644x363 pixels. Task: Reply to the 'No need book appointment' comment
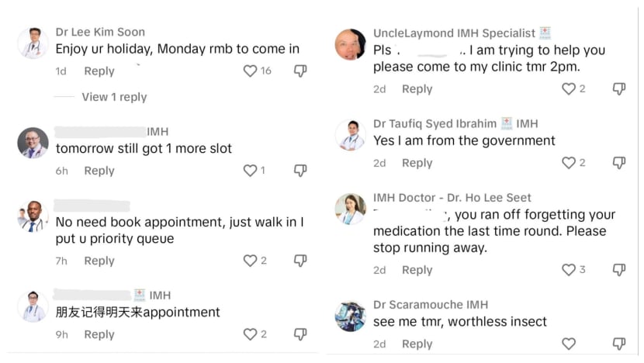coord(99,261)
